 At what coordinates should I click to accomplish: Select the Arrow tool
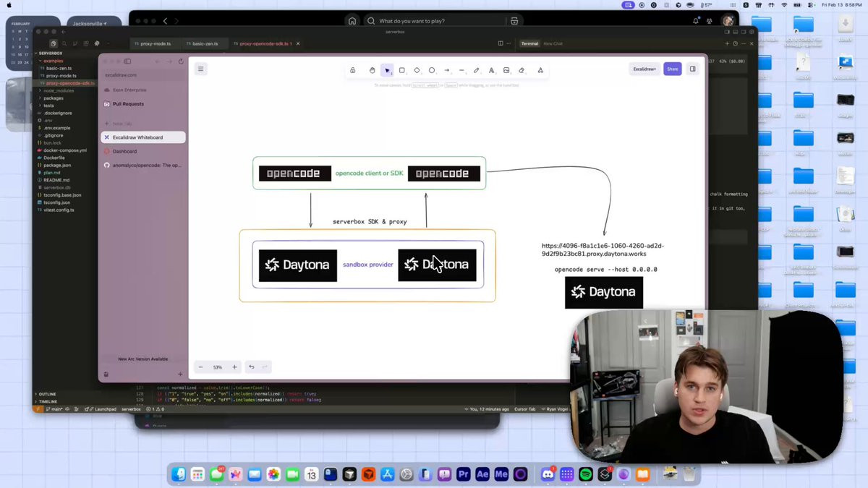coord(446,70)
